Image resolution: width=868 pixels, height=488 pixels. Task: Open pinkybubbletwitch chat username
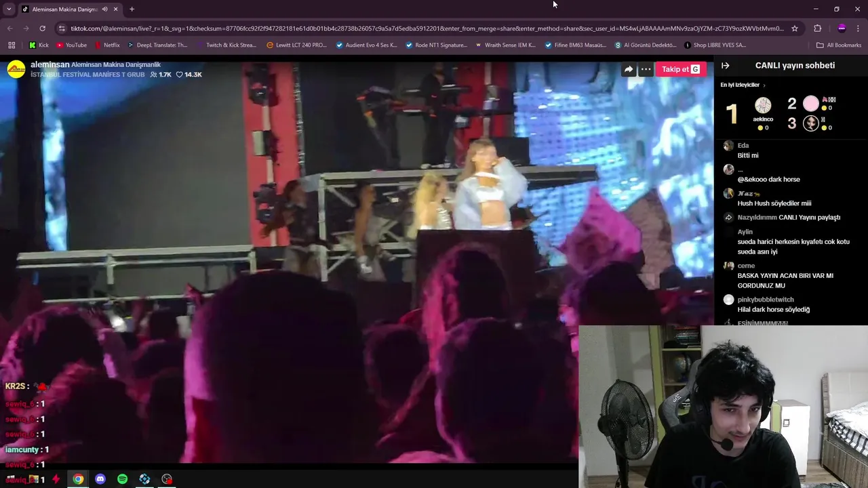pyautogui.click(x=766, y=300)
